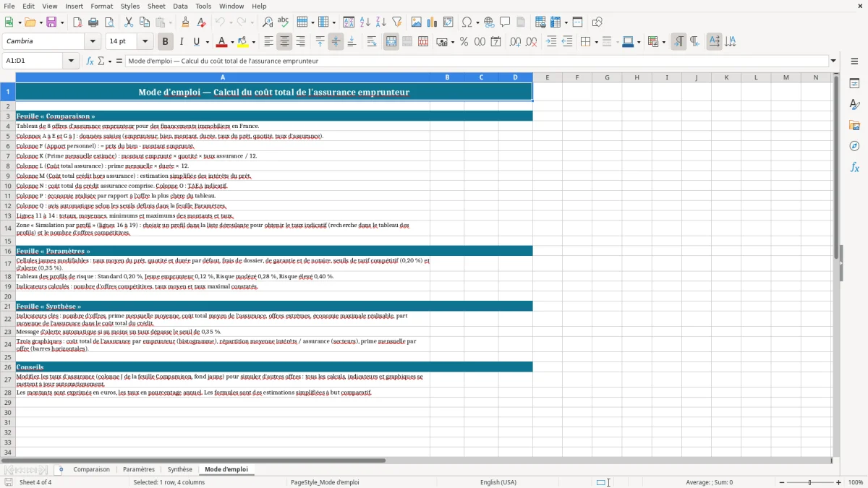Open the File menu
868x488 pixels.
point(9,6)
